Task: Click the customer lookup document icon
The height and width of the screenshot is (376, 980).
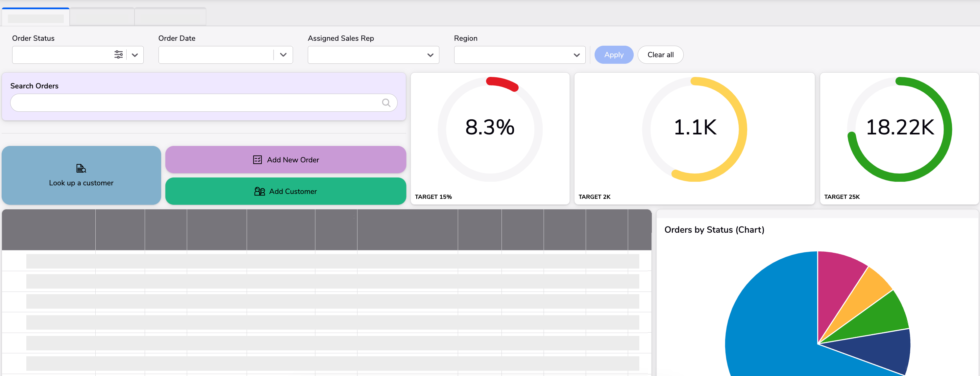Action: (x=81, y=168)
